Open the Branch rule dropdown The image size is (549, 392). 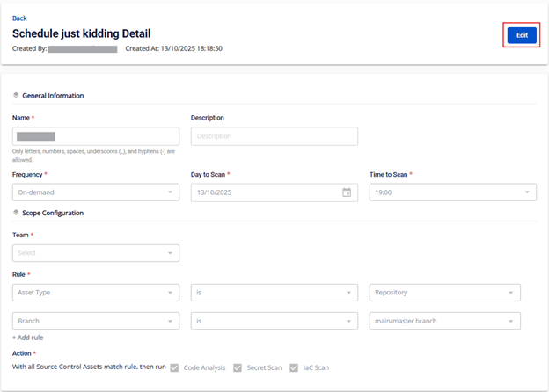tap(96, 321)
